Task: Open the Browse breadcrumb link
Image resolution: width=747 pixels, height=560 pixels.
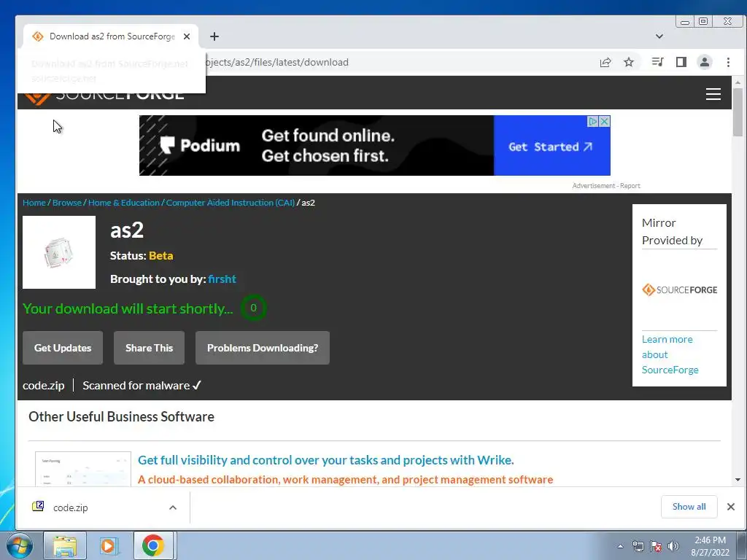Action: (67, 203)
